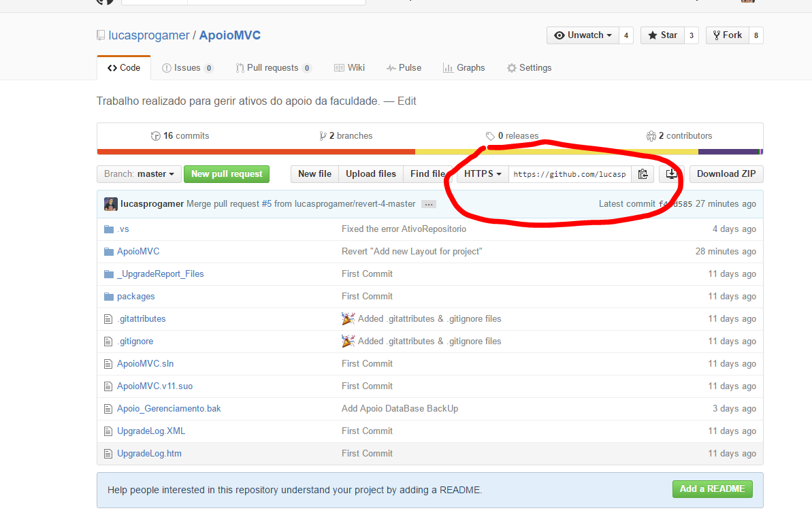
Task: Open the HTTPS protocol dropdown
Action: pos(483,174)
